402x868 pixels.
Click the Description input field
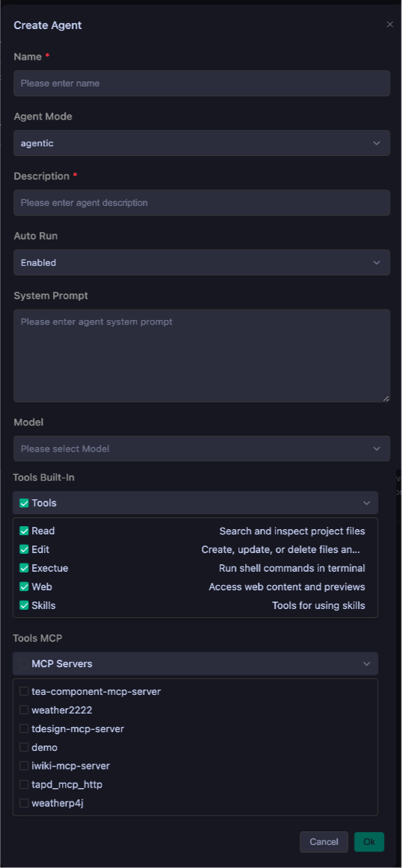(202, 202)
